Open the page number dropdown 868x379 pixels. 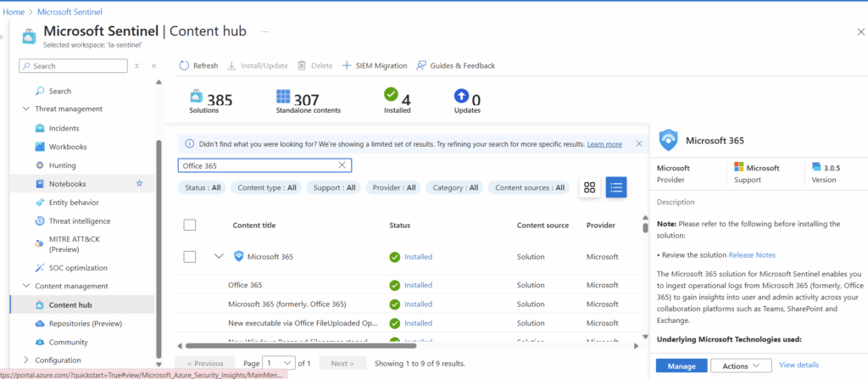(x=280, y=364)
